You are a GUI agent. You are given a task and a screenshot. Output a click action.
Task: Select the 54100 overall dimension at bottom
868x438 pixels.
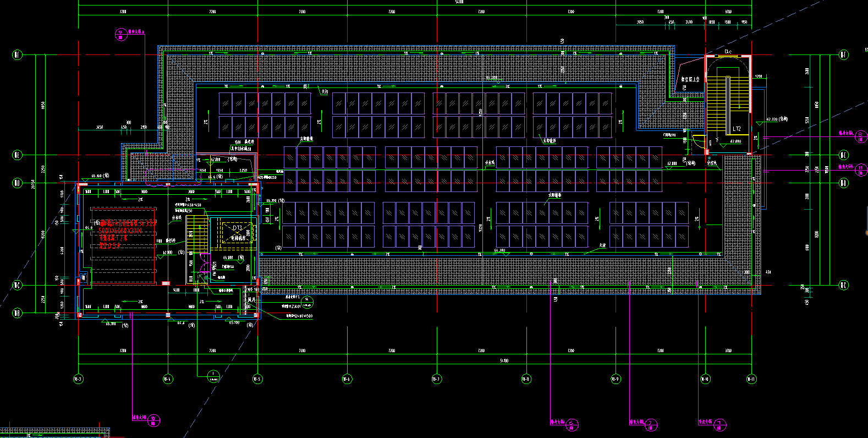tap(504, 361)
